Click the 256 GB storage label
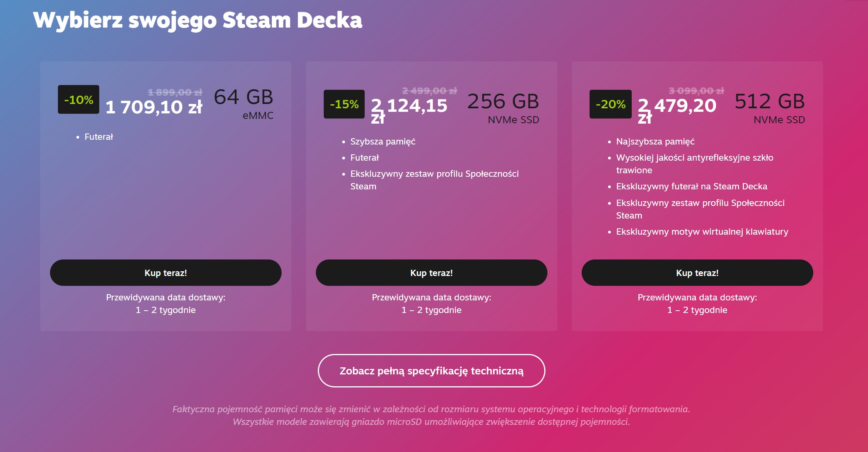The width and height of the screenshot is (868, 452). pos(503,101)
